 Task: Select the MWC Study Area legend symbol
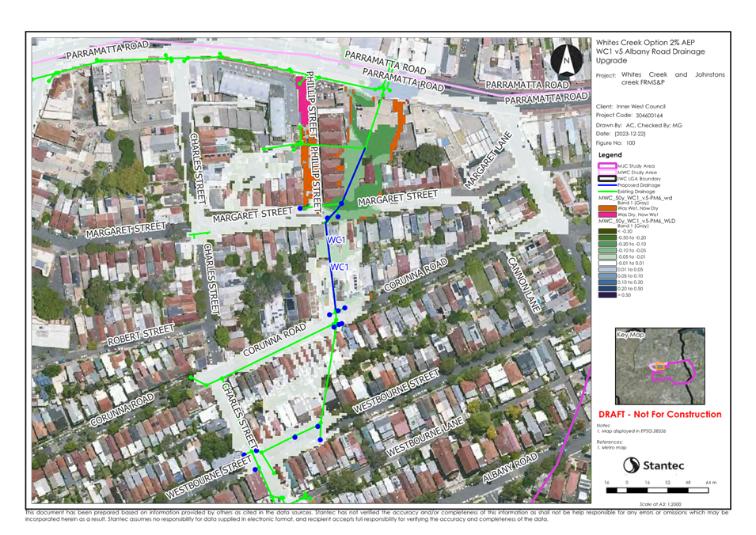607,172
